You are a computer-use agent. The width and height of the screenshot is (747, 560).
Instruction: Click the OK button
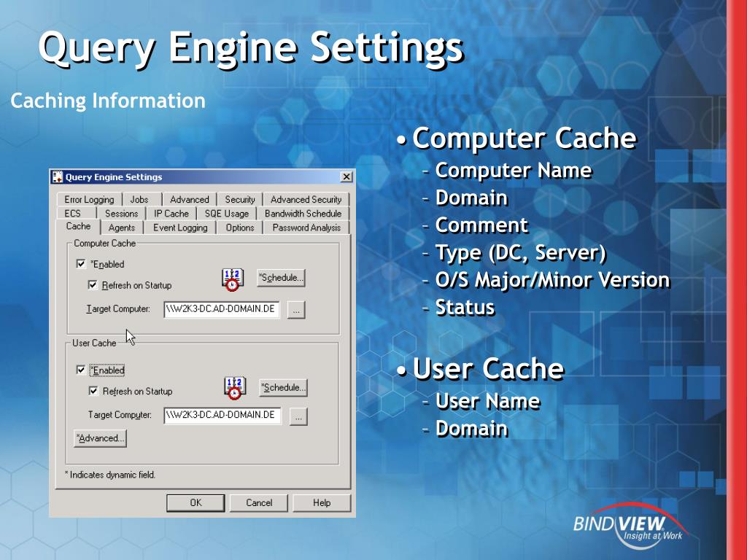click(x=196, y=503)
